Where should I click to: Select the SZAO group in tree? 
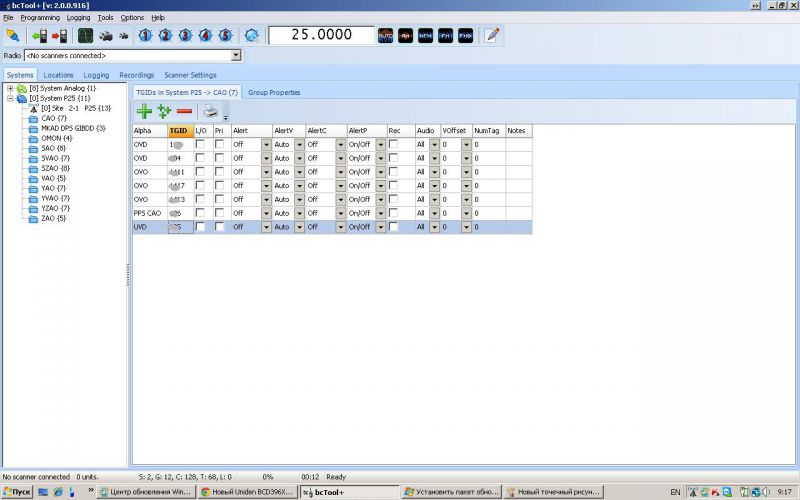click(56, 168)
